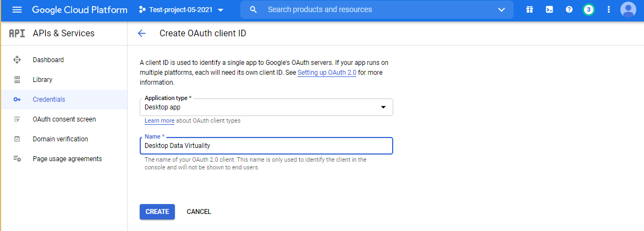
Task: Click the CANCEL button
Action: tap(199, 212)
